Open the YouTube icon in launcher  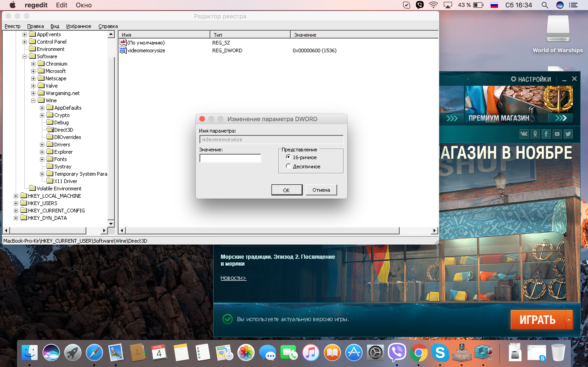click(x=557, y=134)
